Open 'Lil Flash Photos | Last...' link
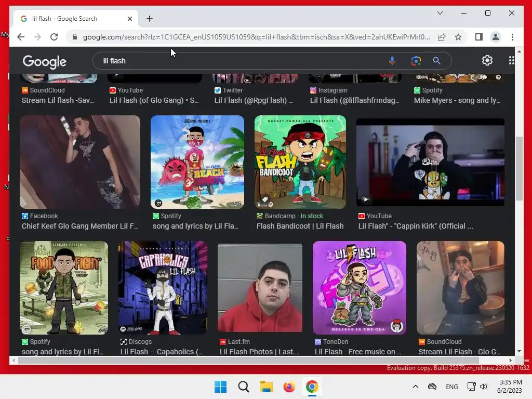The height and width of the screenshot is (399, 532). [259, 352]
